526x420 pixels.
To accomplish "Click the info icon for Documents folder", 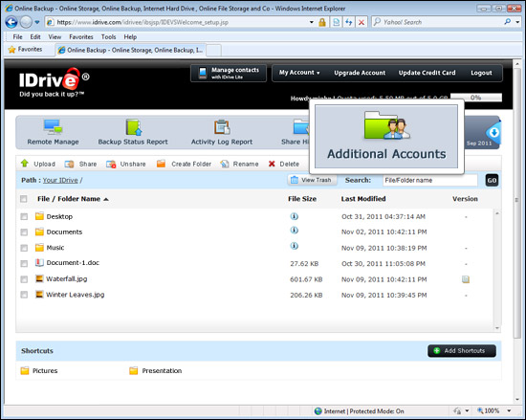I will [295, 231].
